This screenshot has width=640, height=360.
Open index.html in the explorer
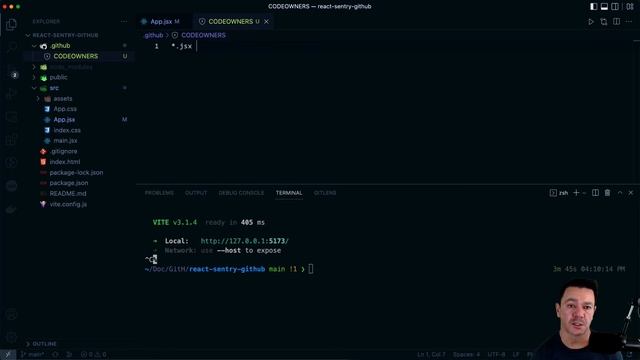(64, 162)
